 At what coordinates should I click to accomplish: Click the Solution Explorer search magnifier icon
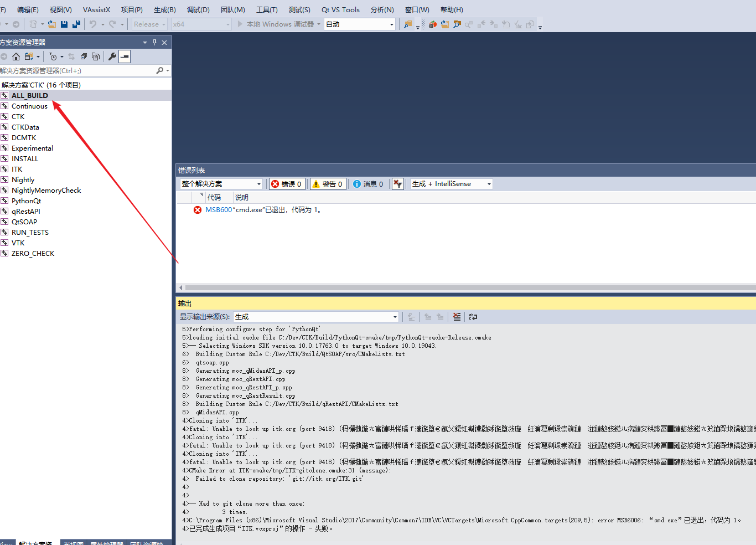point(160,70)
